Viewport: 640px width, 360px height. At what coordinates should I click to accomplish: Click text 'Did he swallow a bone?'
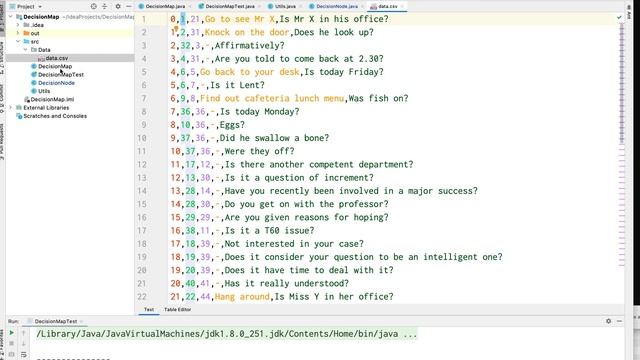[274, 138]
